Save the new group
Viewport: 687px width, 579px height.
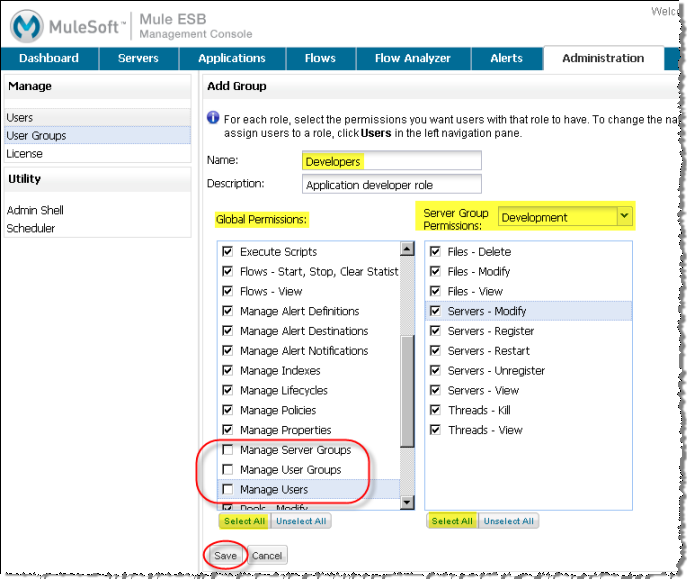[225, 555]
